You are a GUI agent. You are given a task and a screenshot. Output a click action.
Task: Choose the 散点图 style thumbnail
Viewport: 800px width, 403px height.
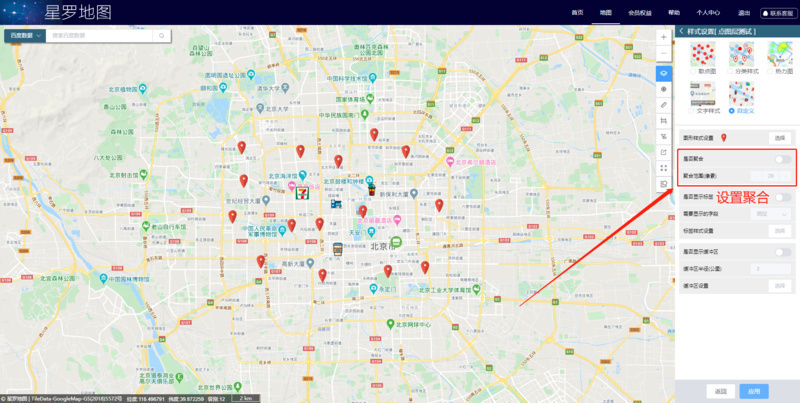(703, 54)
